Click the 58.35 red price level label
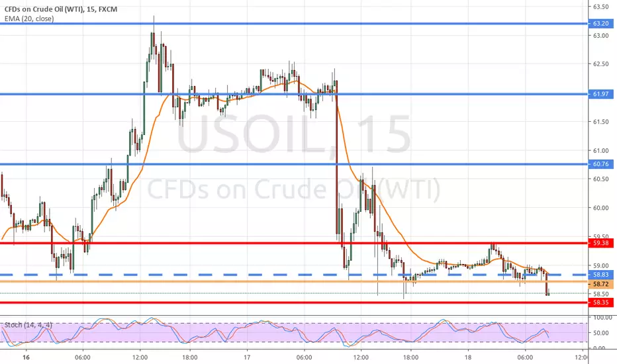The image size is (617, 364). tap(600, 302)
